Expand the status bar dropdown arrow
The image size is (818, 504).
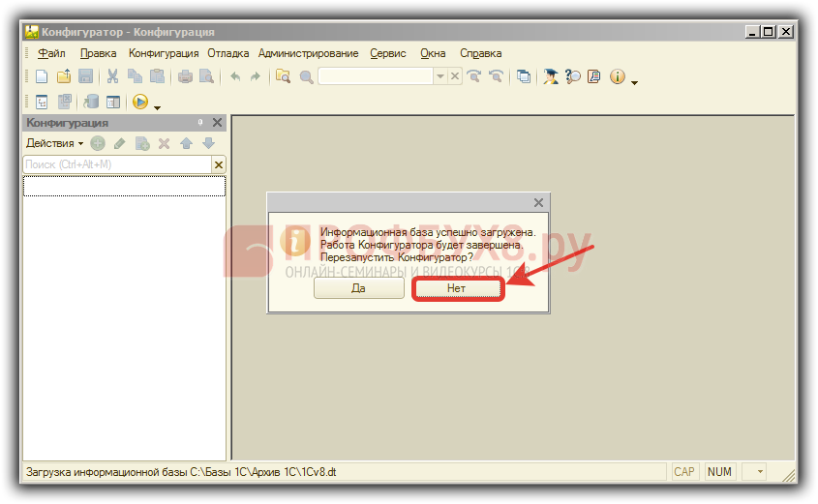tap(759, 472)
